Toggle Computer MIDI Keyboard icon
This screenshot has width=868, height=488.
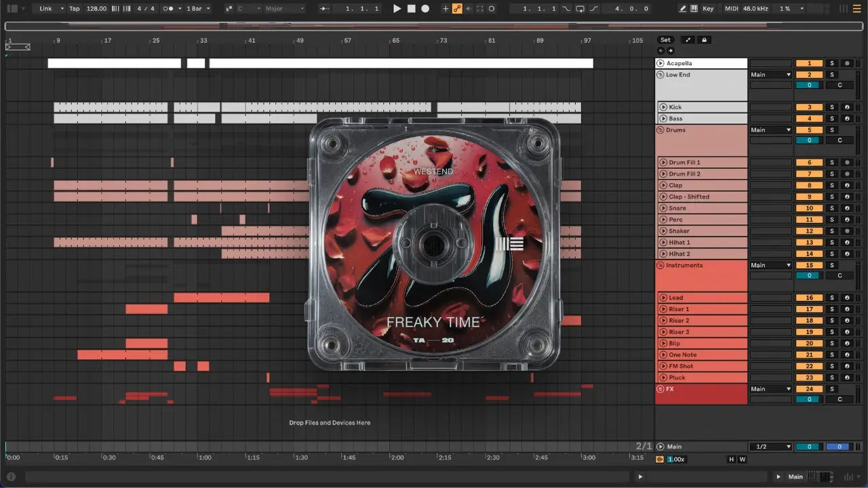pos(694,9)
